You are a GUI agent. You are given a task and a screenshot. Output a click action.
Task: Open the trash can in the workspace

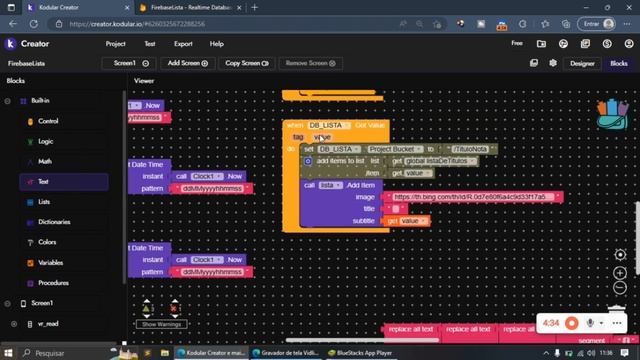(x=616, y=309)
